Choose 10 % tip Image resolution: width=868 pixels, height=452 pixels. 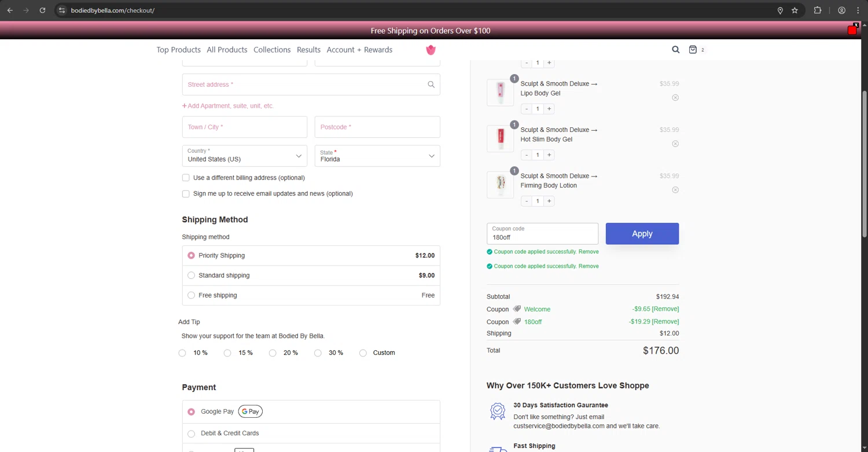(182, 353)
